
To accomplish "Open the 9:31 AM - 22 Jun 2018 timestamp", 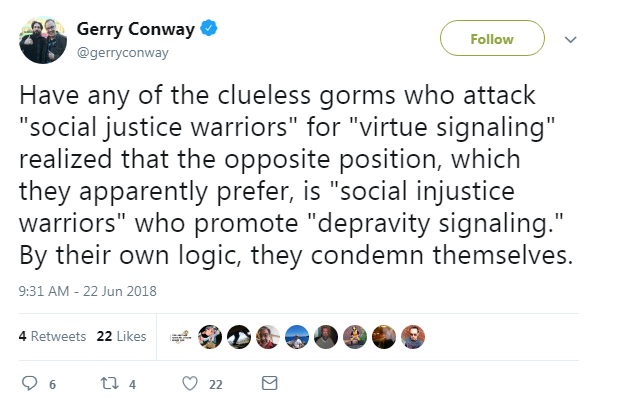I will point(88,291).
